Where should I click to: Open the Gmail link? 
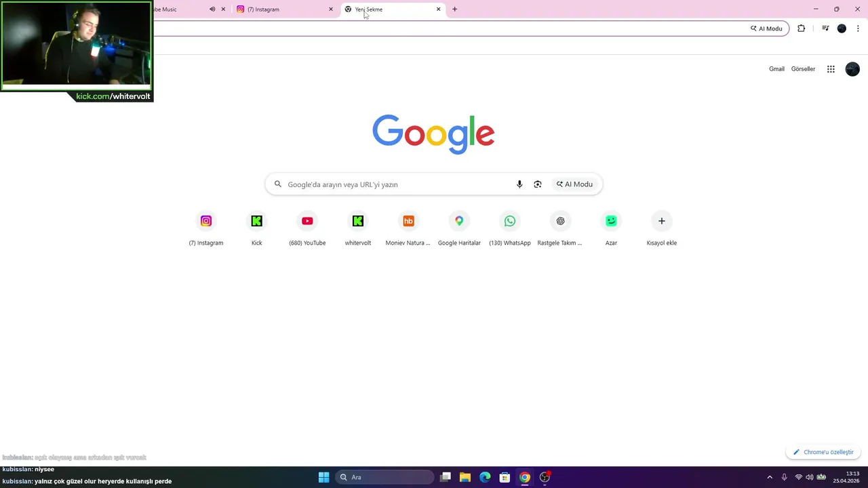[776, 69]
